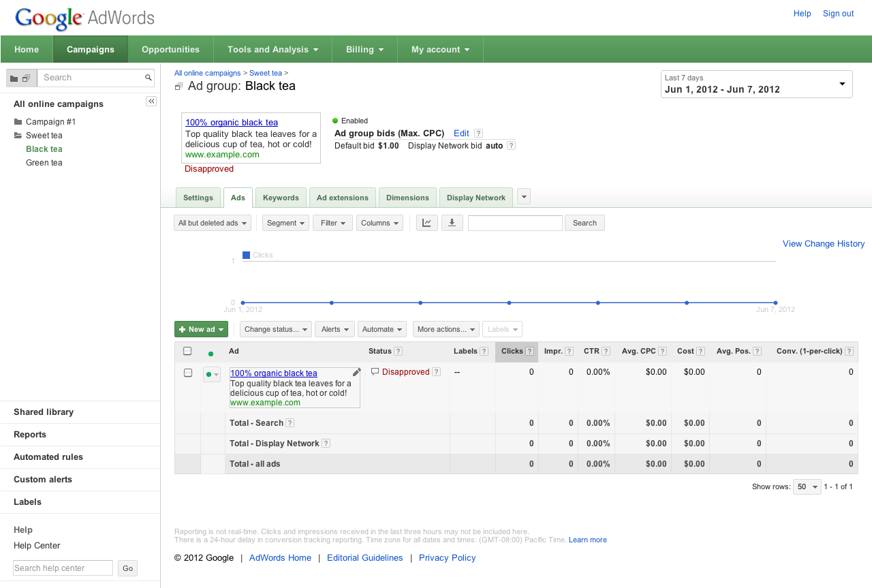Click the pencil edit icon on the ad
The image size is (872, 588).
pos(356,372)
